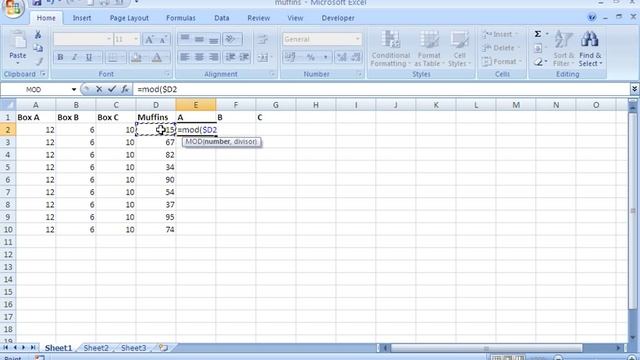Open Cell Styles menu

(459, 48)
